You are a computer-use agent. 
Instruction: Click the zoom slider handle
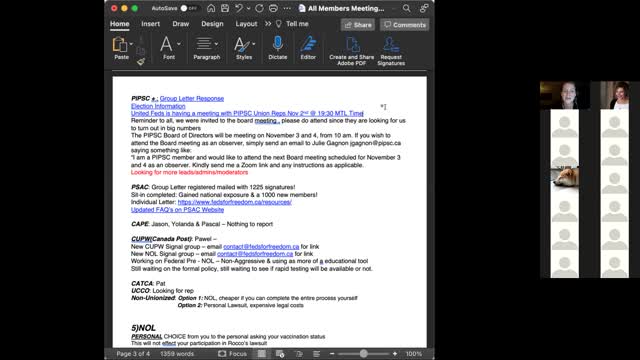(363, 353)
